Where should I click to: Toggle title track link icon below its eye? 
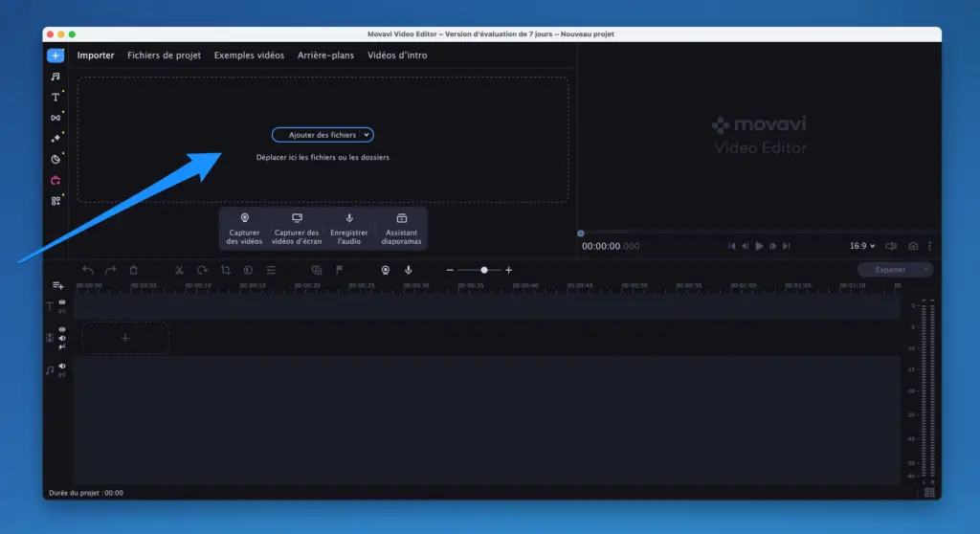(x=62, y=310)
